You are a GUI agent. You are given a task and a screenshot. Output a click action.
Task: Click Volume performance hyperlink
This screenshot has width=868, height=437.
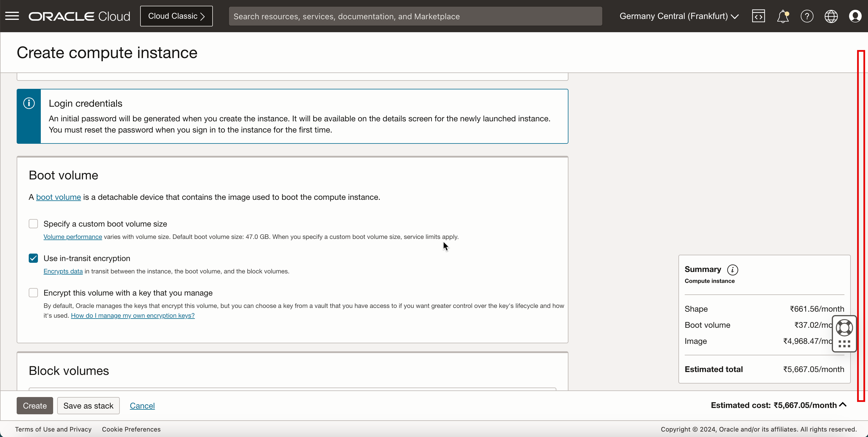[73, 237]
